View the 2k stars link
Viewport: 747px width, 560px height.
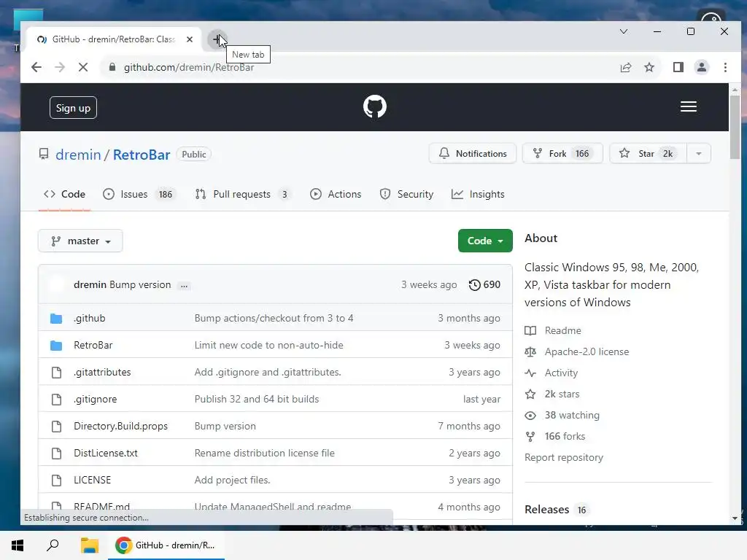click(552, 394)
